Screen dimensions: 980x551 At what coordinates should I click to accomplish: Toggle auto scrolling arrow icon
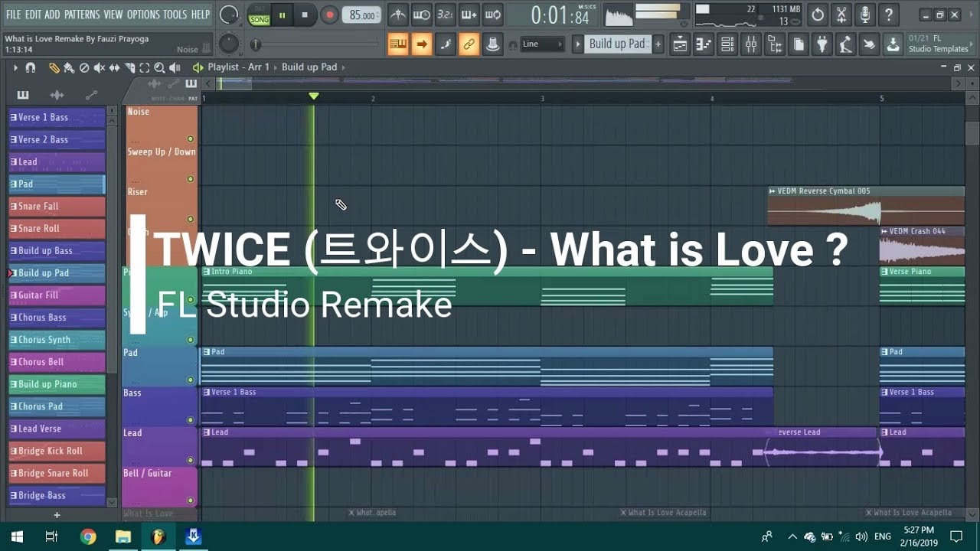[421, 44]
